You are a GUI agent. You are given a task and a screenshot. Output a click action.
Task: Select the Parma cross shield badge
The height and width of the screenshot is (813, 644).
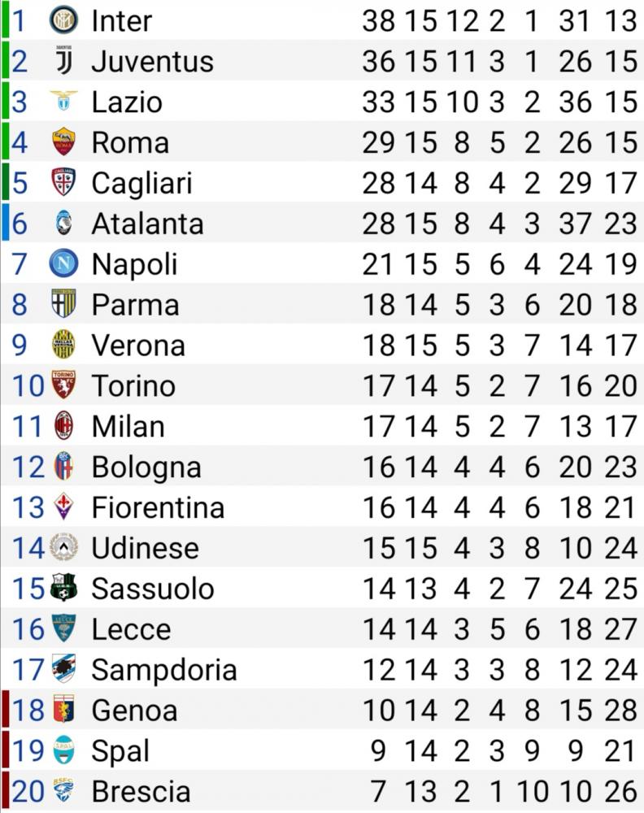[63, 304]
